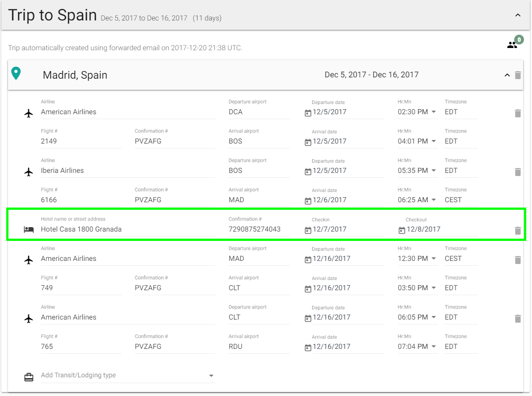Open calendar for BOS arrival date

click(308, 142)
